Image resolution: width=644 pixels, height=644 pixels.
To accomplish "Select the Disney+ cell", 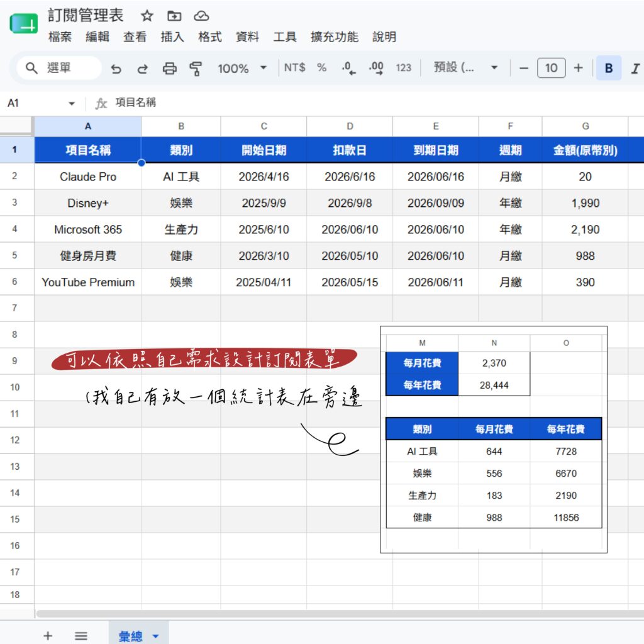I will point(88,203).
